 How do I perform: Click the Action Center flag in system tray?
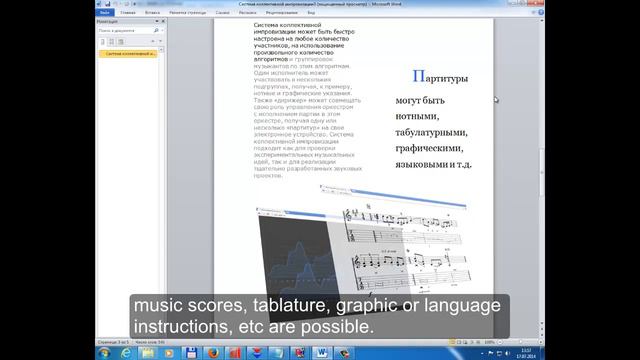[491, 353]
